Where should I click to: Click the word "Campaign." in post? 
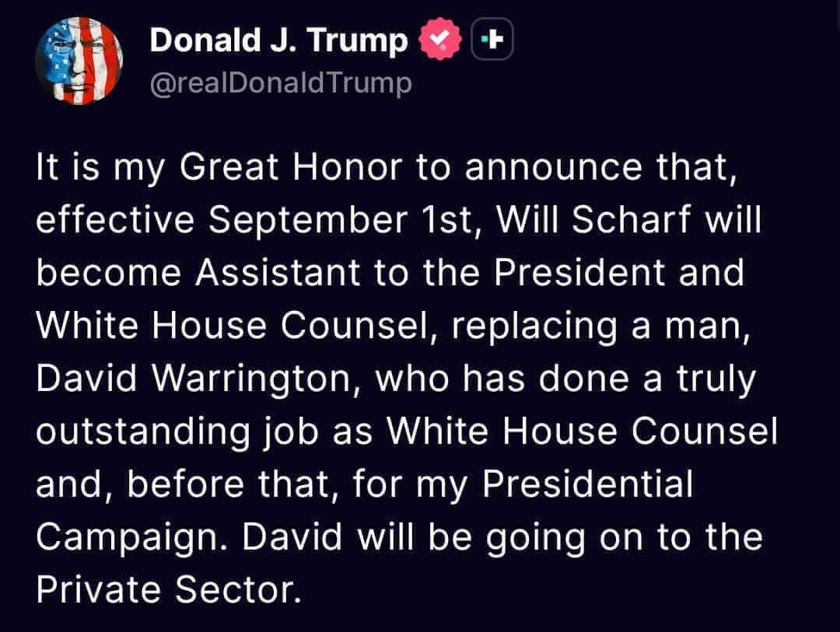(x=128, y=538)
